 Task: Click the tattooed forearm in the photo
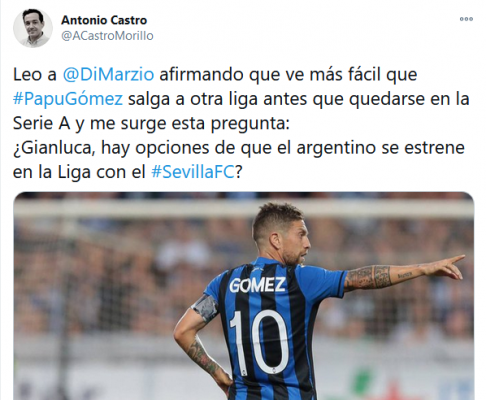pos(387,277)
